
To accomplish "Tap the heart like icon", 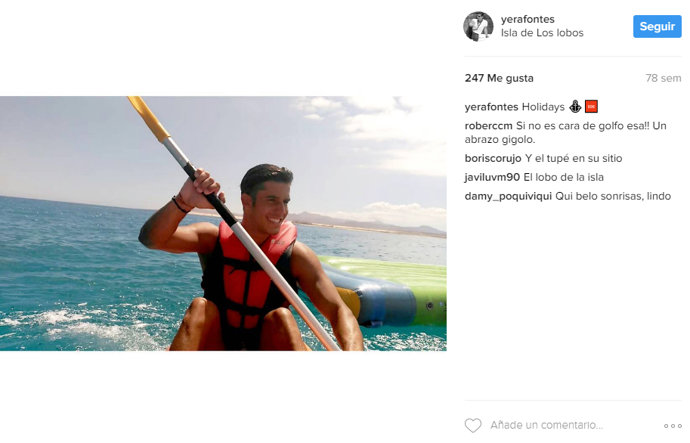I will [x=473, y=425].
